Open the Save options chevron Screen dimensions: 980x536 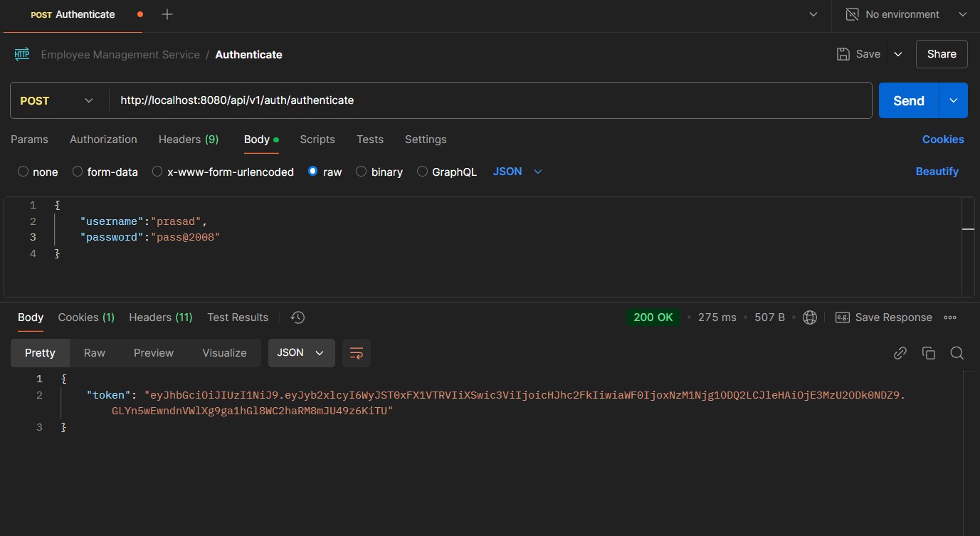click(x=898, y=54)
